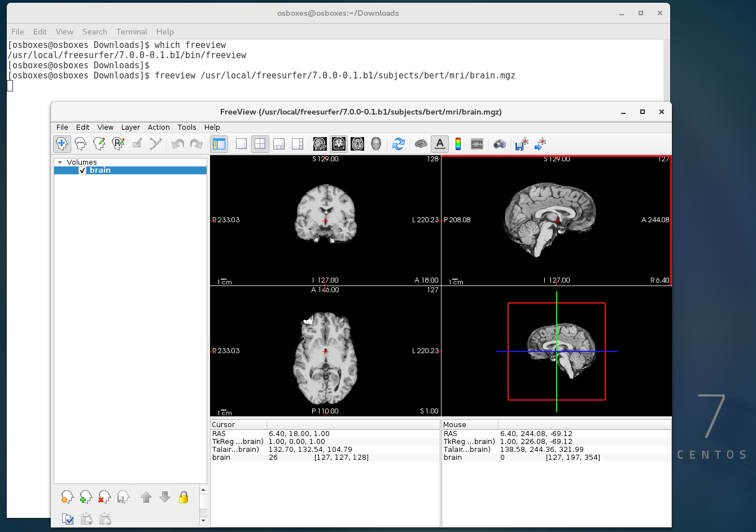Click the Load Volume icon with green plus
The width and height of the screenshot is (756, 532).
(86, 497)
